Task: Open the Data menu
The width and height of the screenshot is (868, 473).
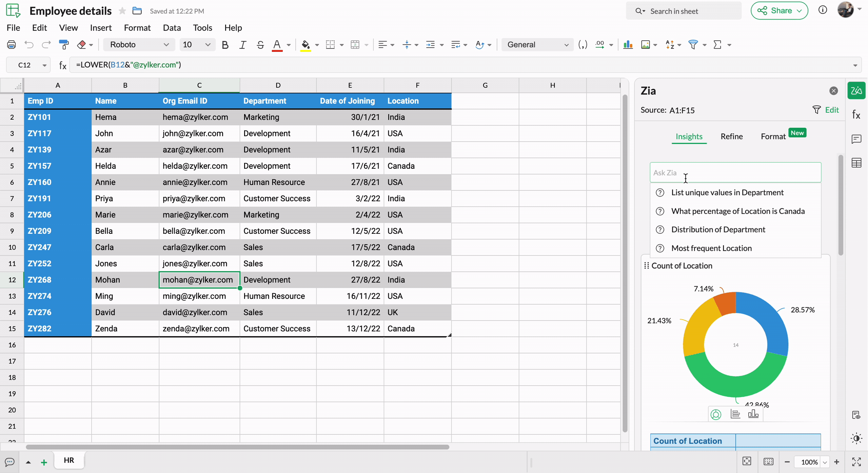Action: 172,28
